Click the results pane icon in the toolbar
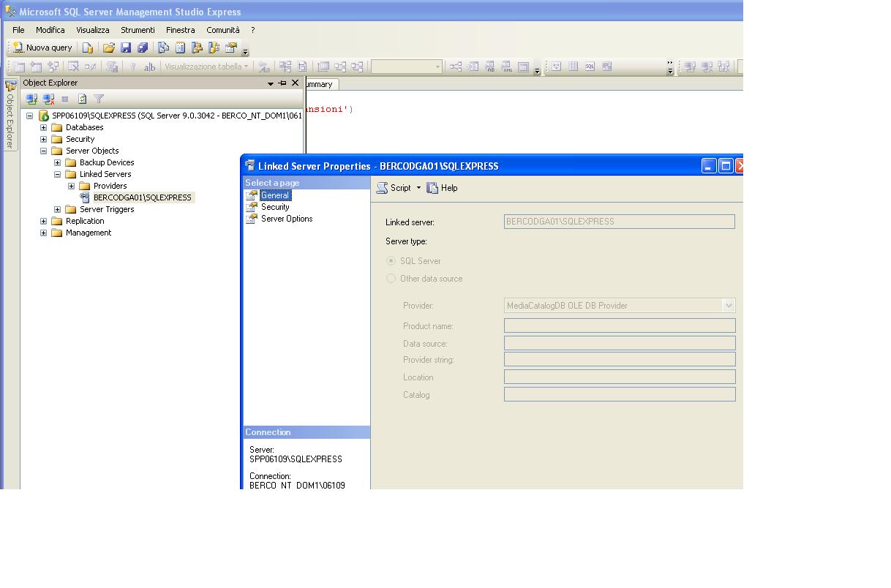The image size is (891, 588). (606, 67)
